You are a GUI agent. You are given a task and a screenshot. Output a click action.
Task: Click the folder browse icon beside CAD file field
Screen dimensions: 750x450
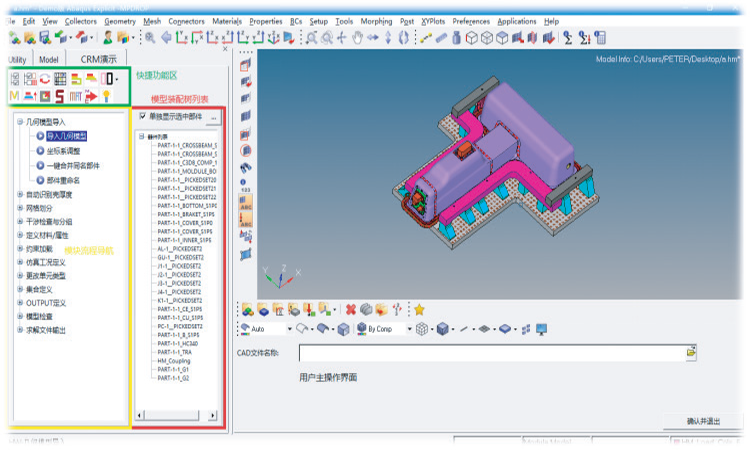[691, 353]
